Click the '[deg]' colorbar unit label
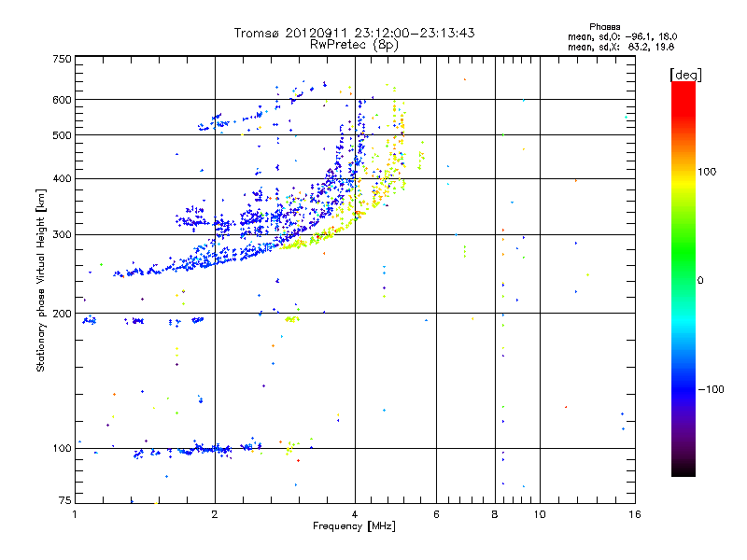The height and width of the screenshot is (560, 747). click(685, 75)
